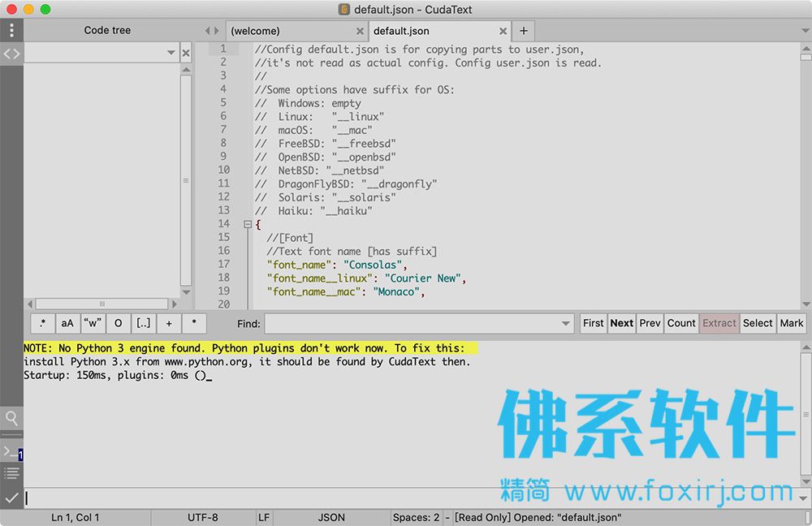Add a new tab with plus button

(524, 31)
